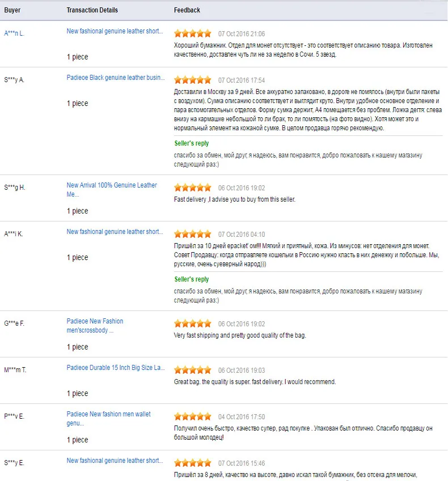Open 'New Arrival 100% Genuine Leather' product link

coord(112,190)
